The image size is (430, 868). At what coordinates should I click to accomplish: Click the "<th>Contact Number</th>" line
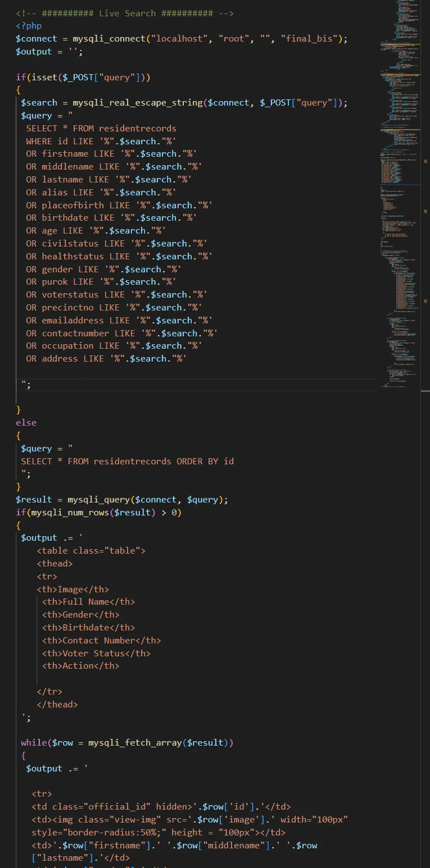pyautogui.click(x=101, y=641)
